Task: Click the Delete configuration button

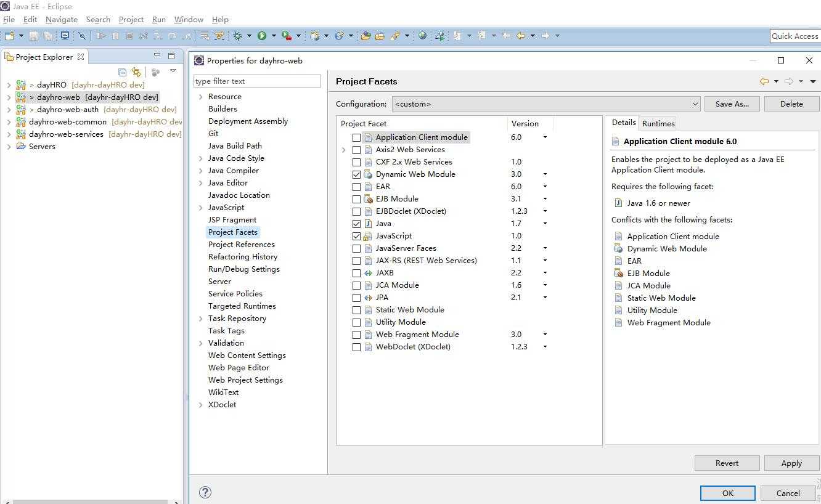Action: click(791, 104)
